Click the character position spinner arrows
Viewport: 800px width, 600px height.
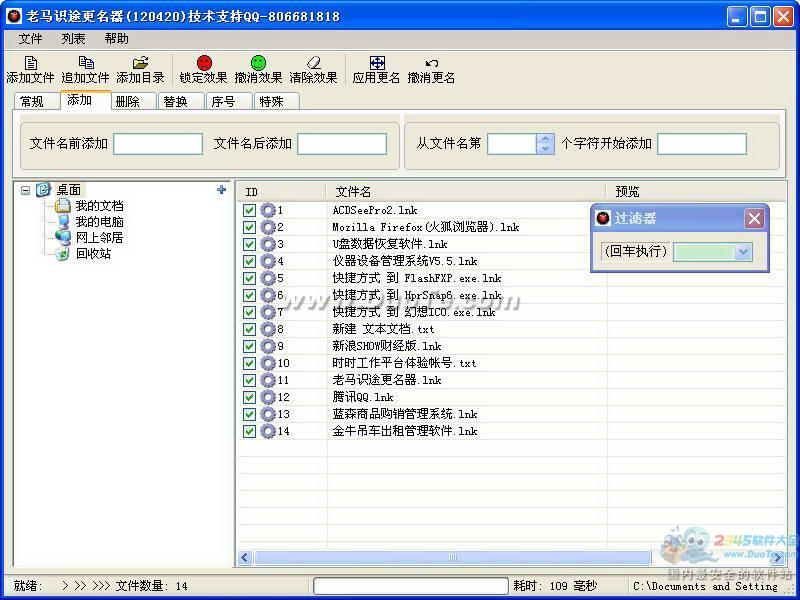(545, 143)
